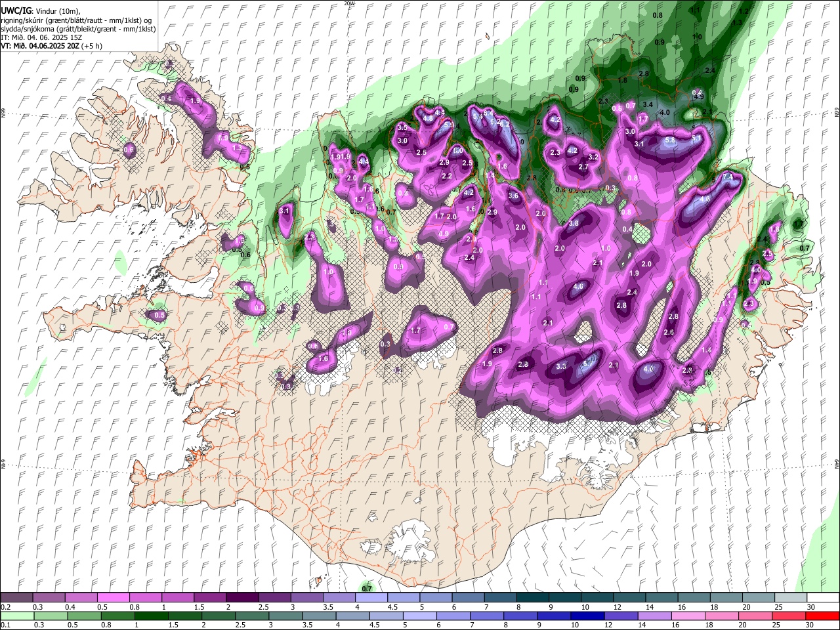Click the white swatch above upper-scale 30 label
The image size is (840, 630).
(x=823, y=598)
